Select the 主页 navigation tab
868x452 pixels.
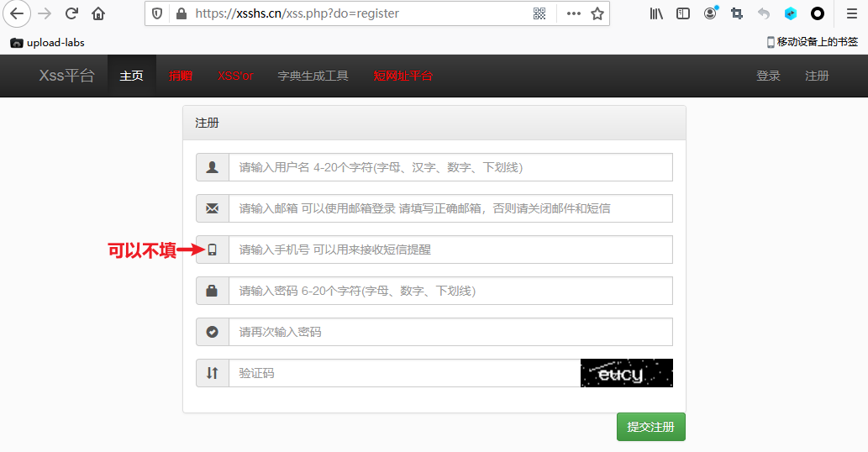132,76
